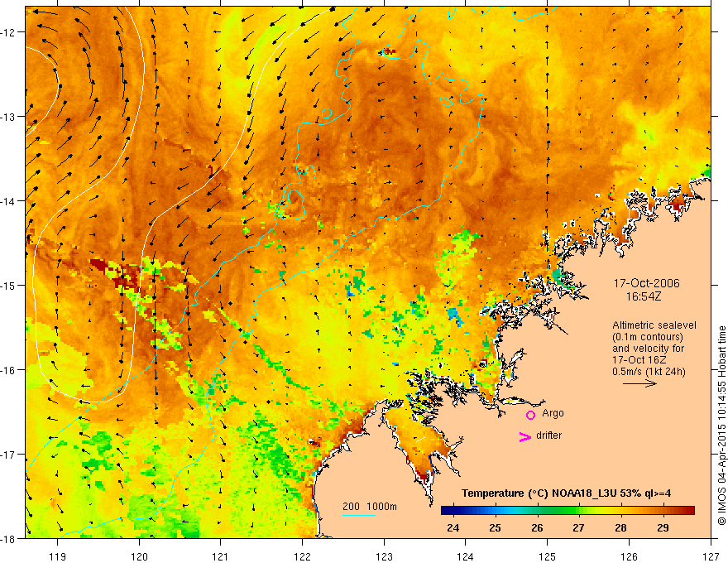Click the 'Argo' legend label
Image resolution: width=728 pixels, height=563 pixels.
pyautogui.click(x=553, y=413)
